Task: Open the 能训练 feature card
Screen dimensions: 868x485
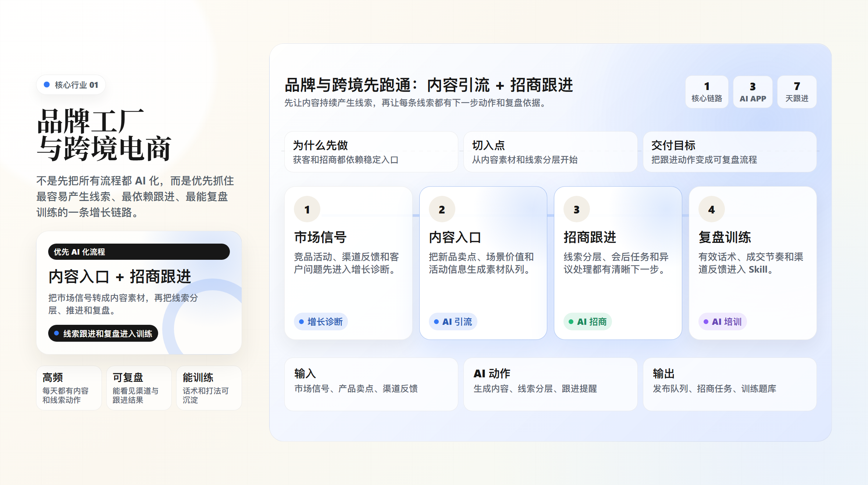Action: (x=209, y=388)
